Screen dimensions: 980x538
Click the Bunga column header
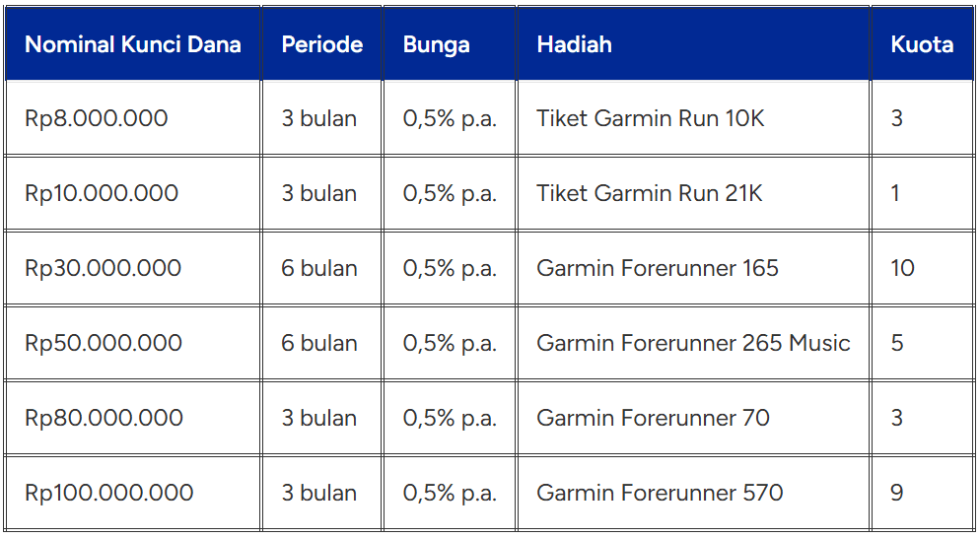(x=450, y=43)
